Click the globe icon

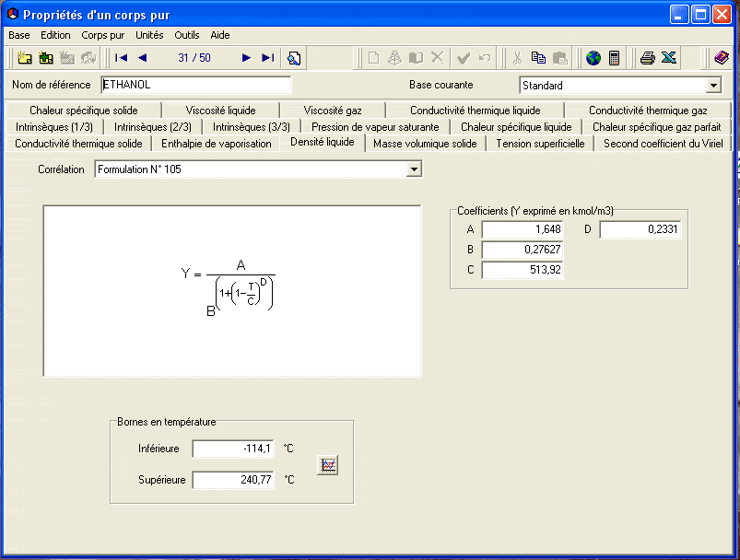593,58
